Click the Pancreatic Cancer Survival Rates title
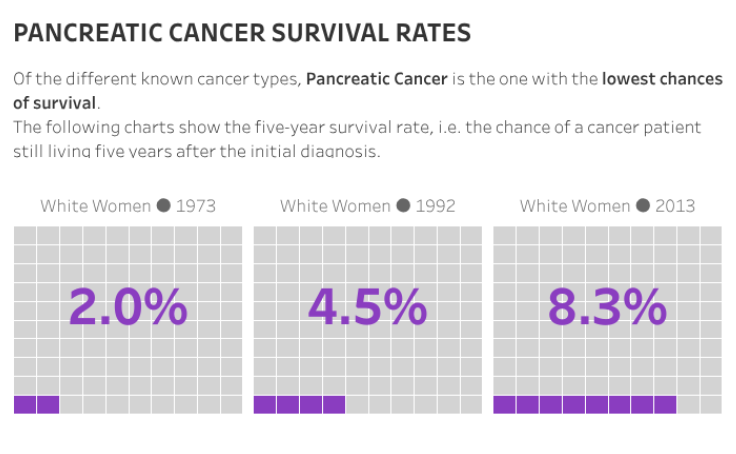The image size is (736, 454). (242, 34)
